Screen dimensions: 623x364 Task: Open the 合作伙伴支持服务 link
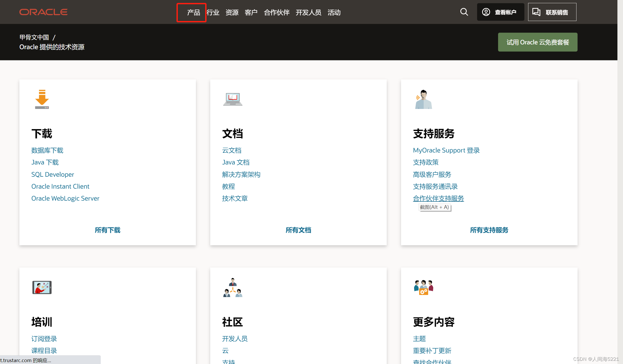point(439,198)
